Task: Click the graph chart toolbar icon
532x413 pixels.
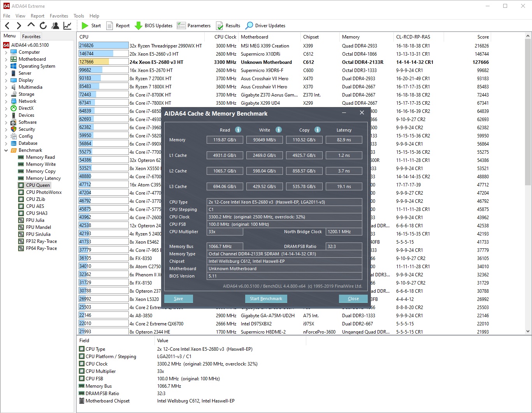Action: [x=67, y=26]
